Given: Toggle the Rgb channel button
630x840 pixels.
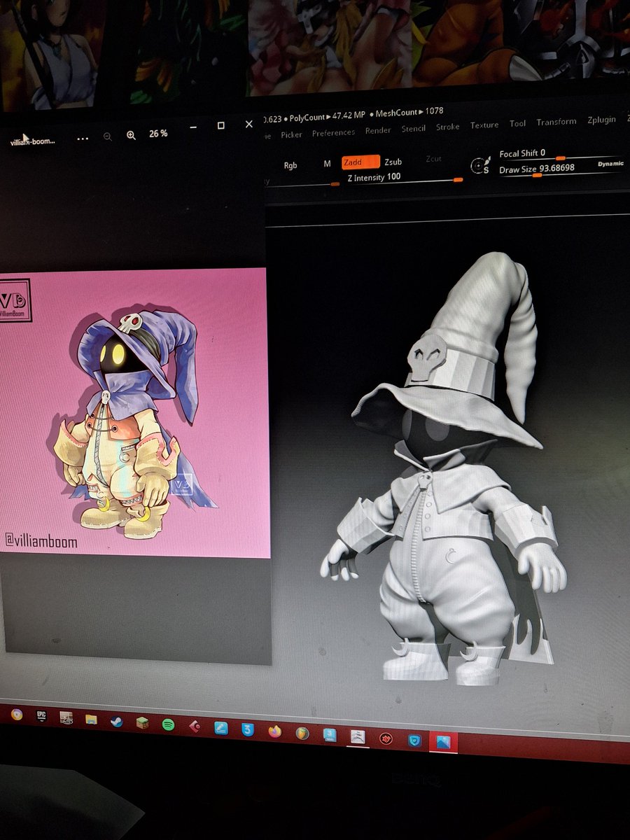Looking at the screenshot, I should 290,165.
